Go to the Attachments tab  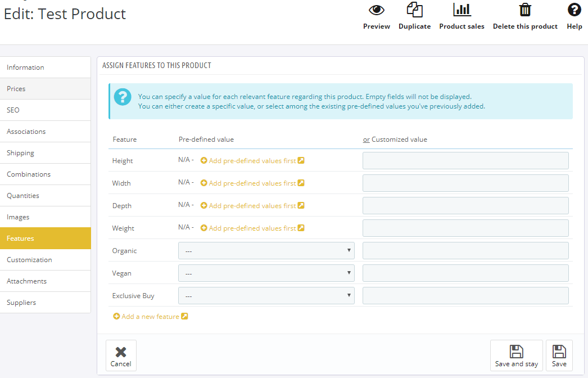[46, 281]
